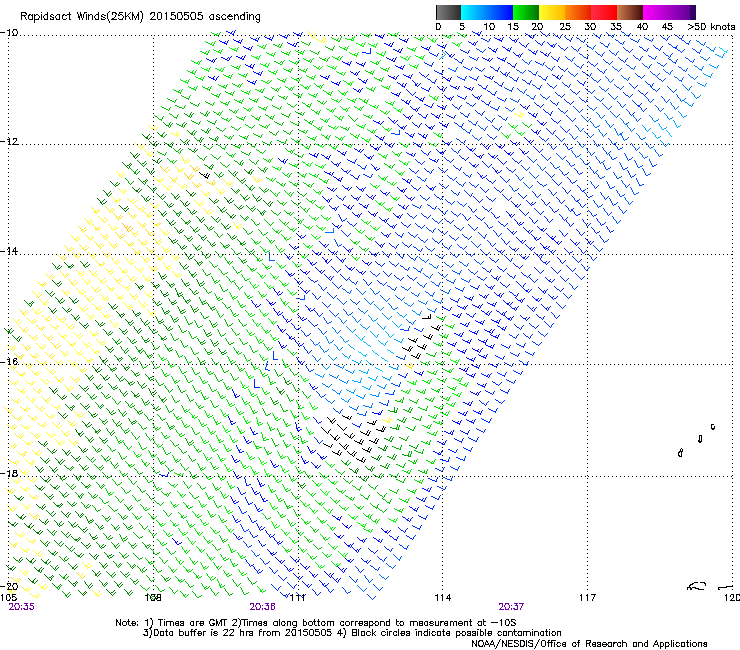Click the yellow 20-25 knots legend segment
The height and width of the screenshot is (650, 740).
[552, 12]
